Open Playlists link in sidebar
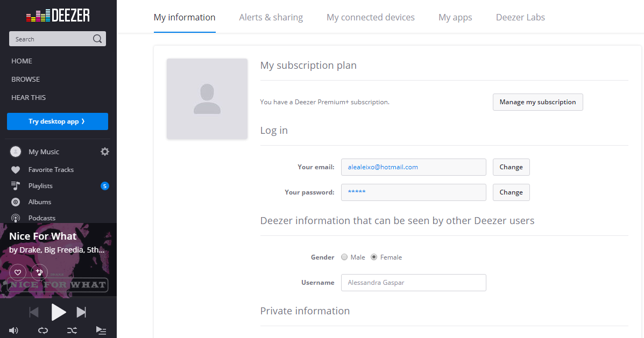This screenshot has width=644, height=338. tap(40, 186)
